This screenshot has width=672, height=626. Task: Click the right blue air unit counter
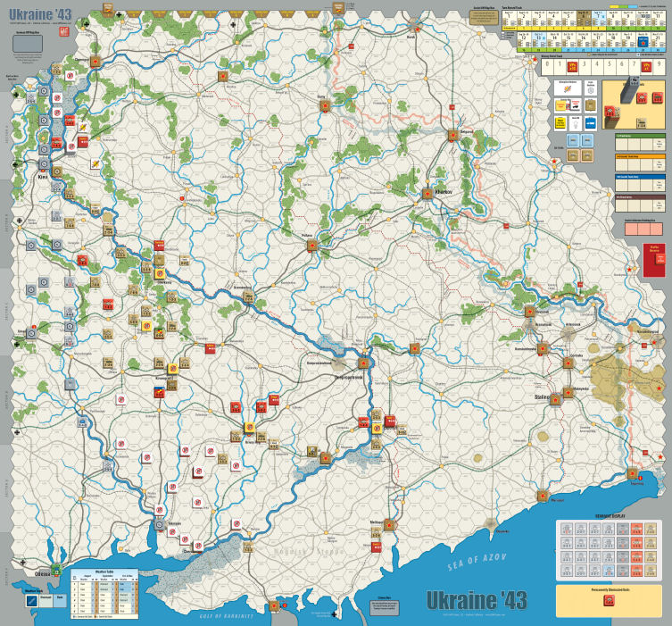587,140
